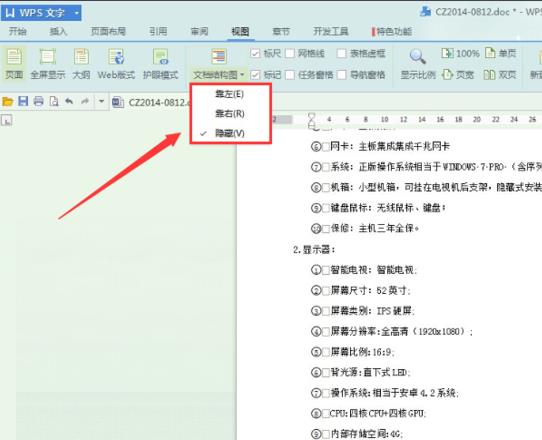The image size is (542, 440).
Task: Click the heading '2.显示器：'
Action: pyautogui.click(x=314, y=250)
